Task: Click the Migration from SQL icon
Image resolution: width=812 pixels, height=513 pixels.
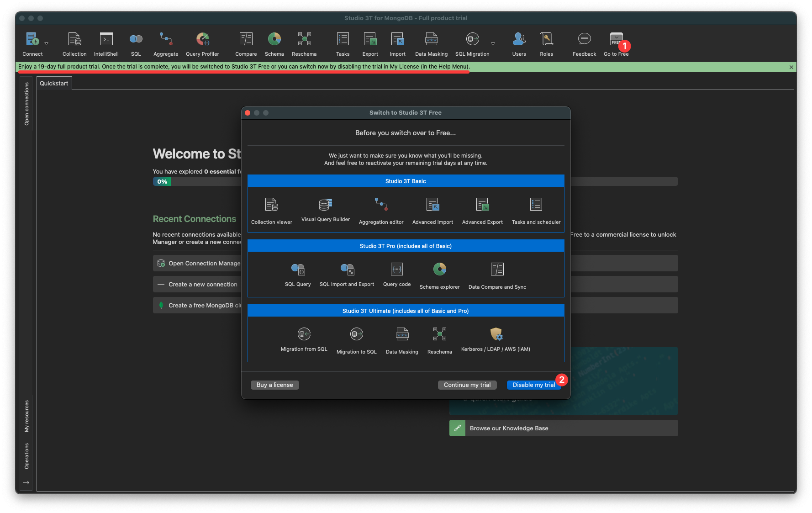Action: click(x=304, y=334)
